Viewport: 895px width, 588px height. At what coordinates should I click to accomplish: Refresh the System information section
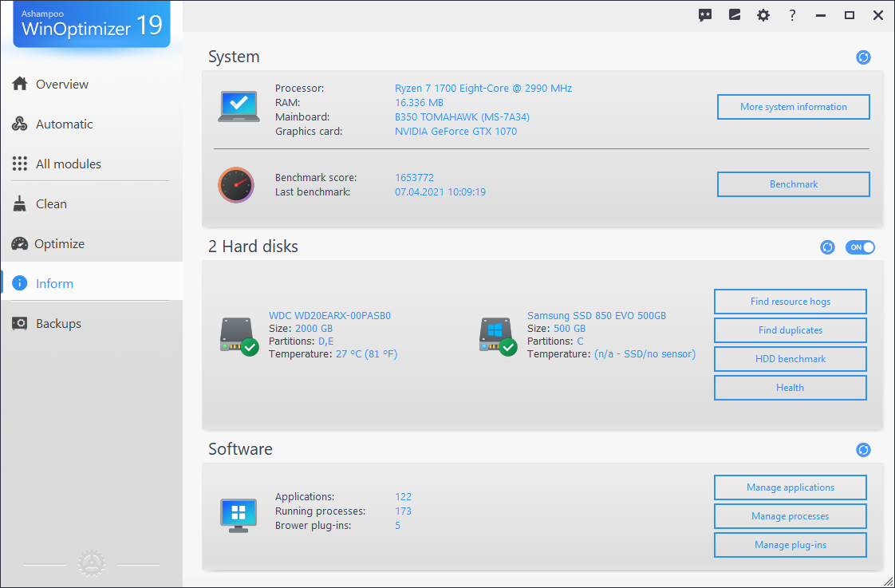click(863, 57)
